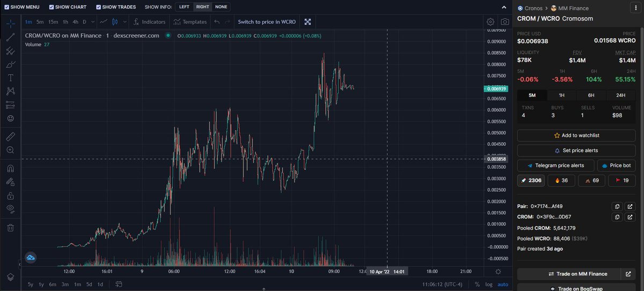Select the 4h timeframe
The image size is (644, 291).
(76, 22)
